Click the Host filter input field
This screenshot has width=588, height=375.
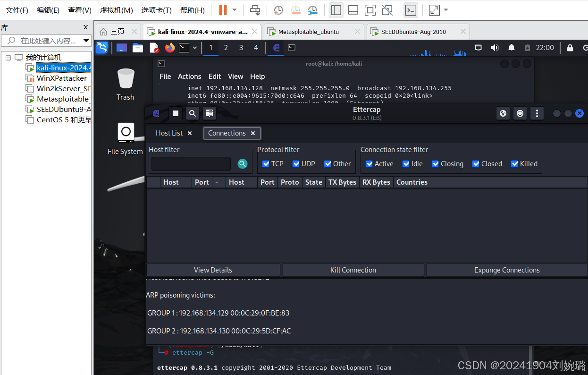[x=191, y=164]
